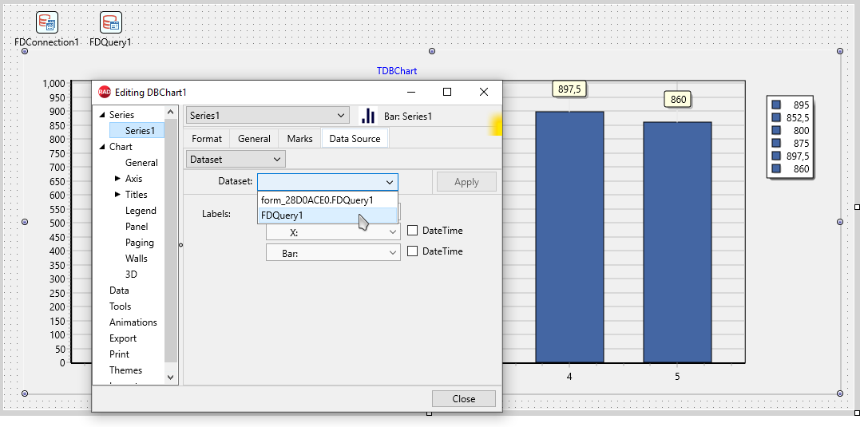
Task: Click legend symbol next to 860
Action: click(x=776, y=168)
